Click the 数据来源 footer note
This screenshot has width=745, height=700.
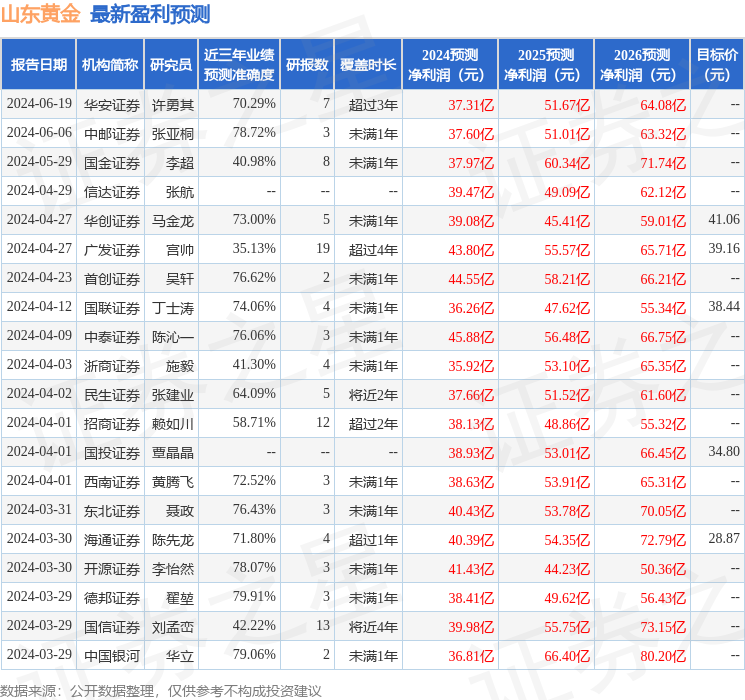[x=161, y=690]
